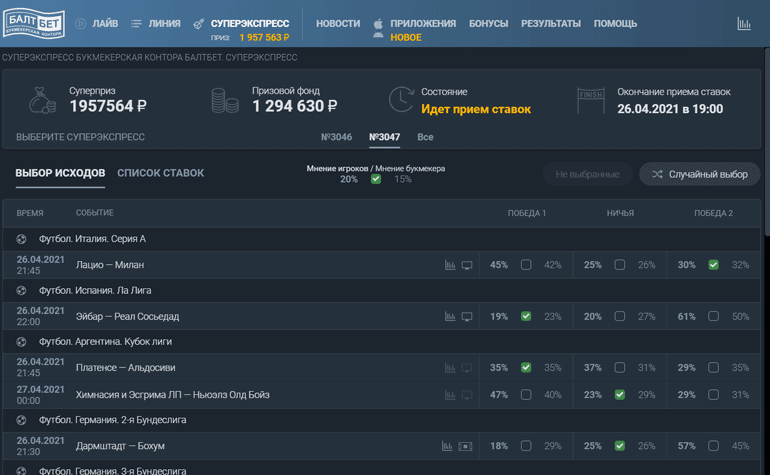This screenshot has height=475, width=770.
Task: Open stats icon for Лацио — Милан
Action: tap(450, 265)
